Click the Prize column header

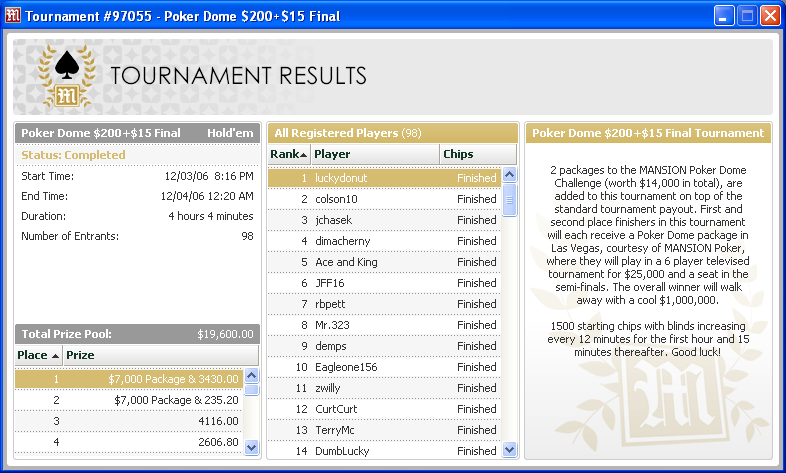click(160, 355)
